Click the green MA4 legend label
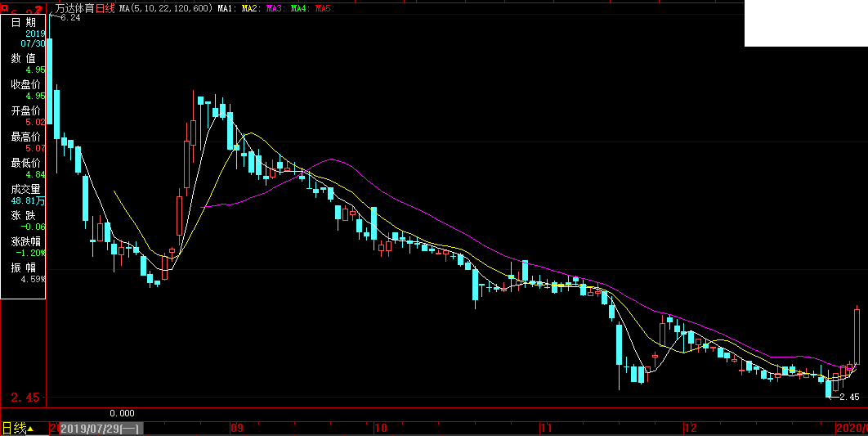 [299, 8]
